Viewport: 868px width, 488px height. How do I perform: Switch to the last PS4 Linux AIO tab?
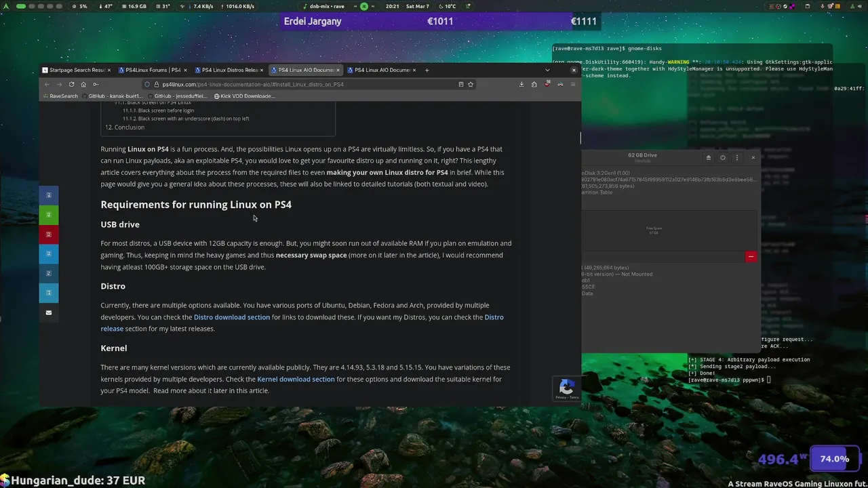[x=382, y=70]
